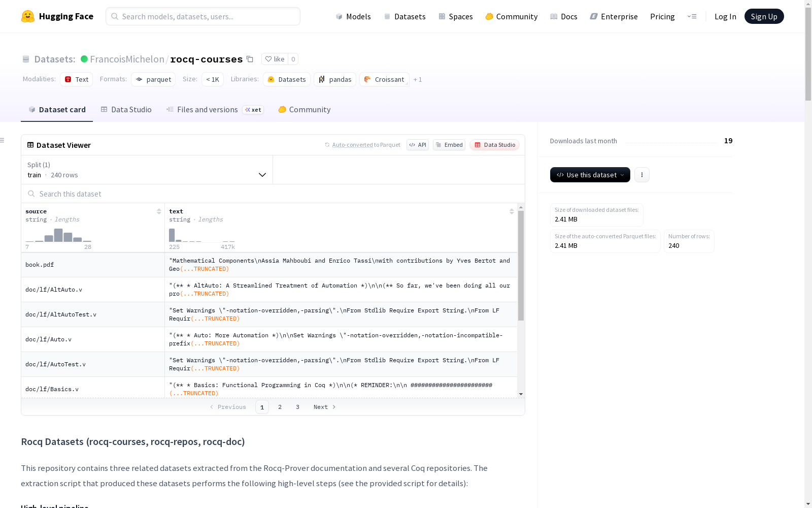
Task: Click the Embed button
Action: [x=449, y=145]
